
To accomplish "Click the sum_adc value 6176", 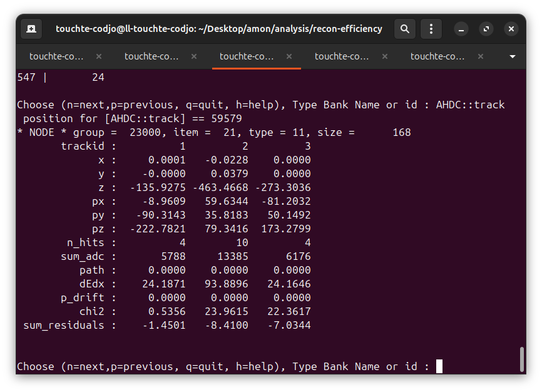I will [x=299, y=256].
